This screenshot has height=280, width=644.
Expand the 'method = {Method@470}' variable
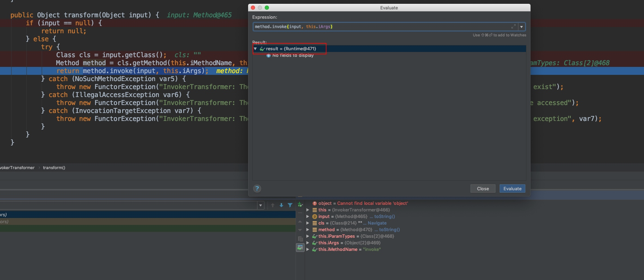pyautogui.click(x=307, y=230)
